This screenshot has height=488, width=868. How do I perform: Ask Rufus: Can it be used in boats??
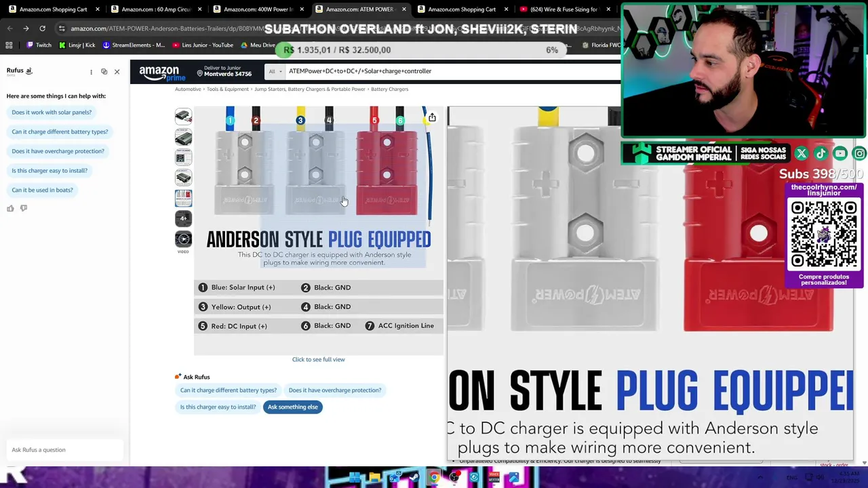(x=42, y=190)
